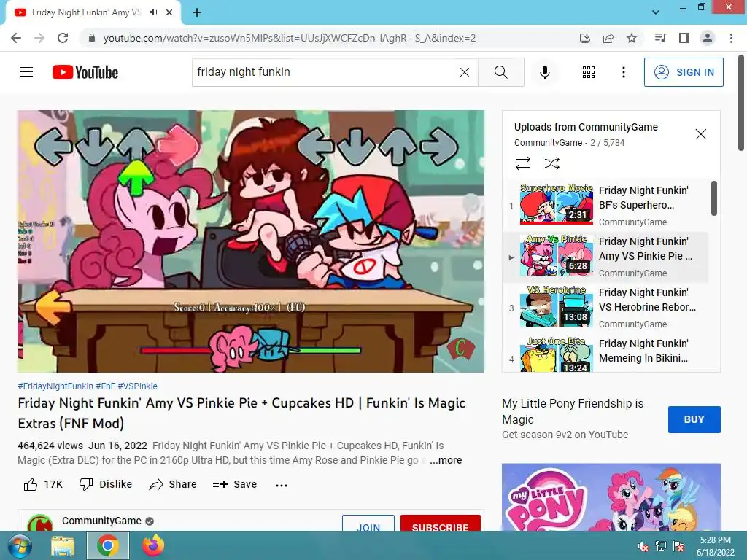Open BF's Superhero Movie thumbnail

(x=557, y=204)
